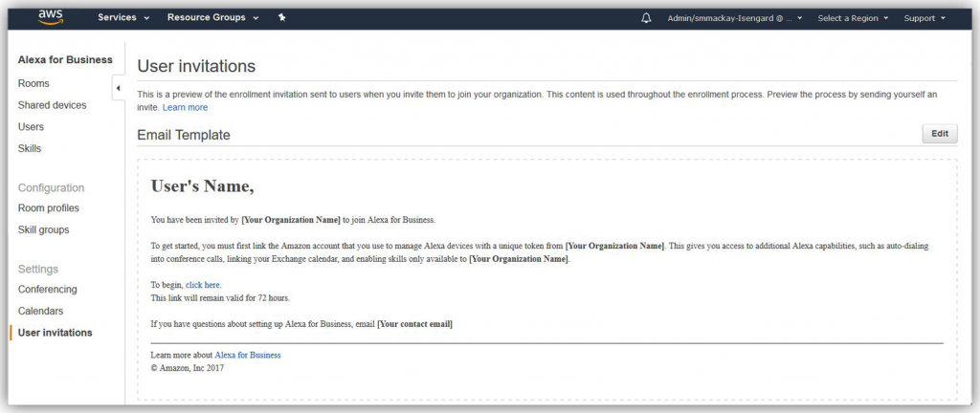Collapse the sidebar with the arrow handle

(118, 88)
